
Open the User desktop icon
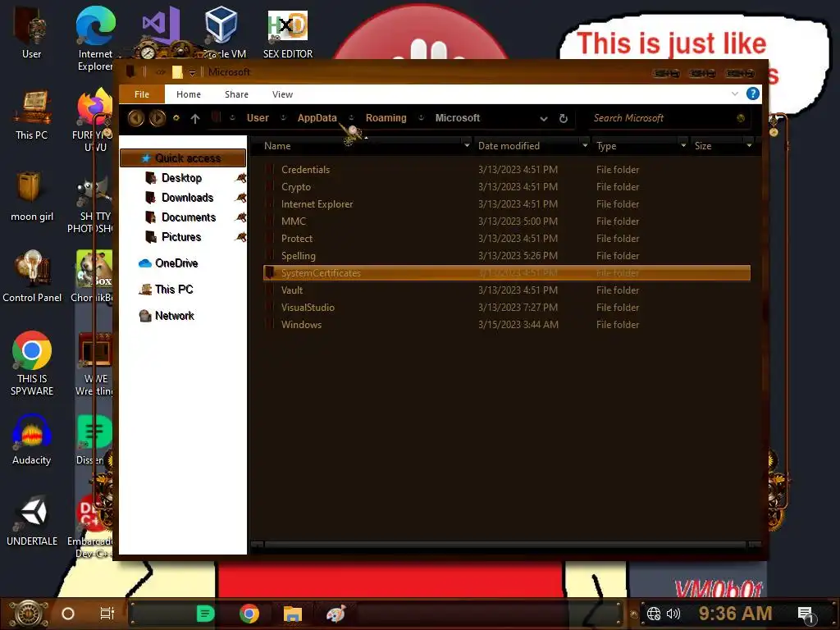[x=31, y=33]
